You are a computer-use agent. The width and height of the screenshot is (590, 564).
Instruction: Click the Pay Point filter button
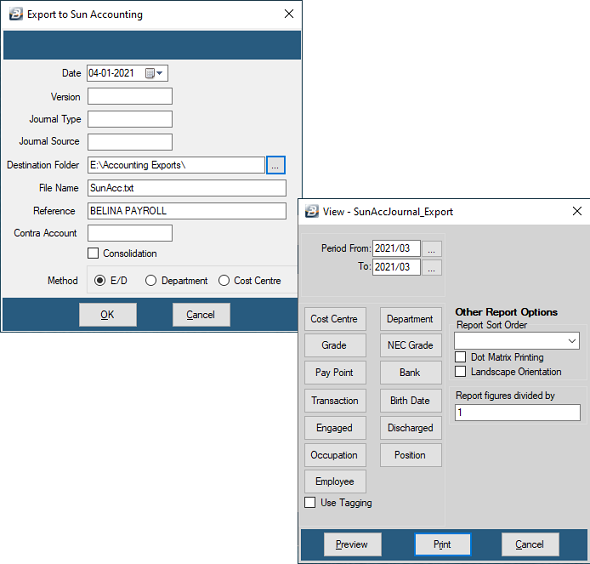tap(335, 372)
